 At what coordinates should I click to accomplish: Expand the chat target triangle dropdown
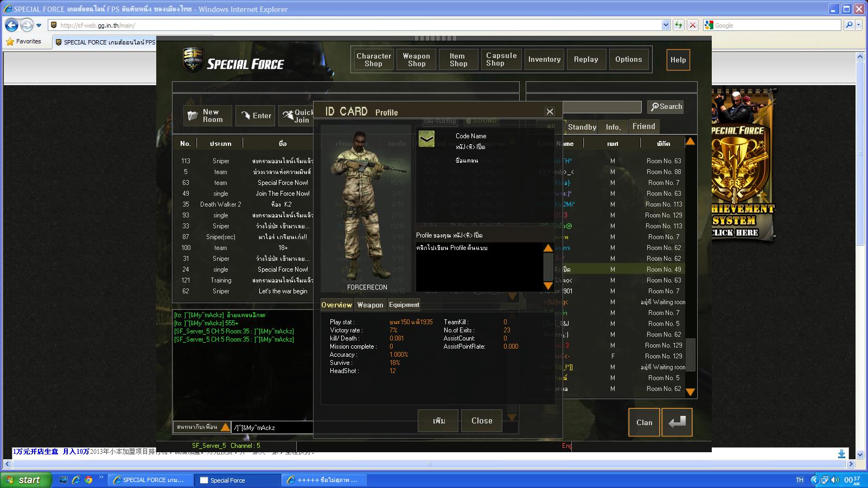(225, 427)
